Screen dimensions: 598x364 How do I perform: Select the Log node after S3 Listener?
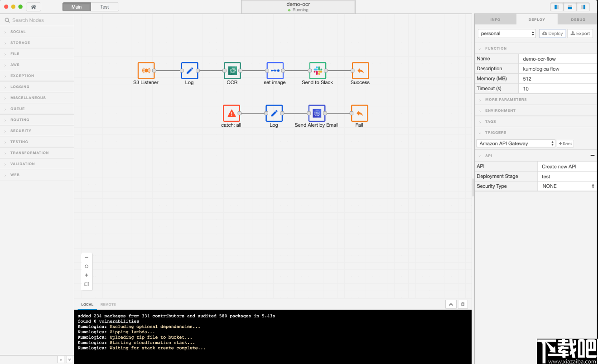(189, 71)
